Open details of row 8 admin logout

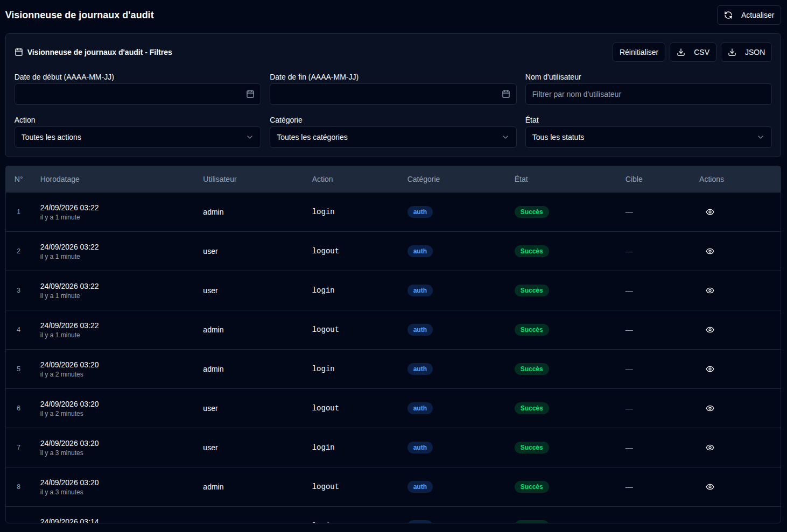[x=710, y=487]
